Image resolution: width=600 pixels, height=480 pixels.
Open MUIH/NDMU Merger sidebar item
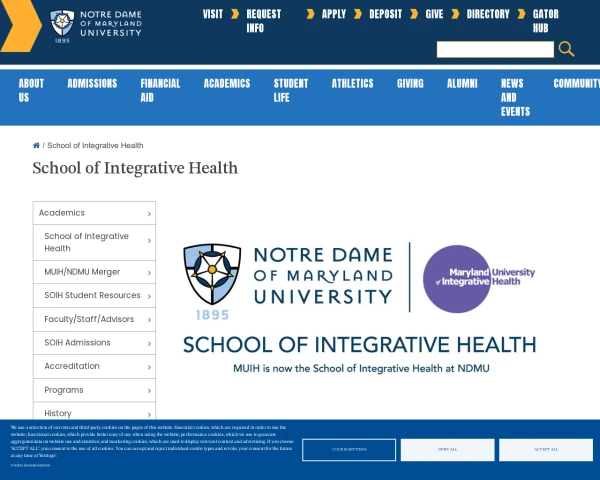(x=82, y=272)
